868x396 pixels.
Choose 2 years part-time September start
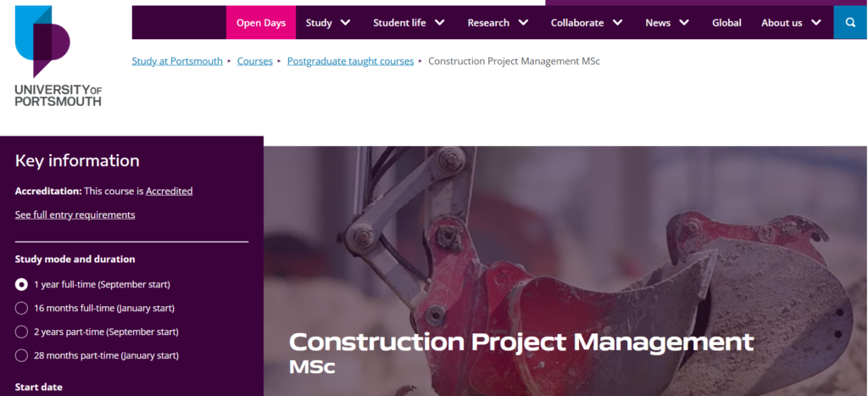tap(21, 332)
